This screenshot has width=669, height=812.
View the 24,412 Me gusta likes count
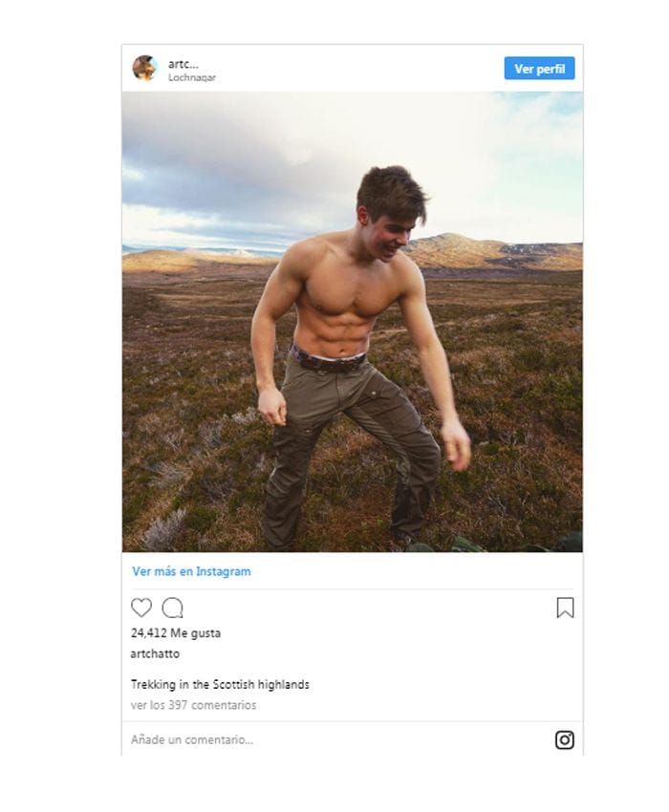pos(176,632)
